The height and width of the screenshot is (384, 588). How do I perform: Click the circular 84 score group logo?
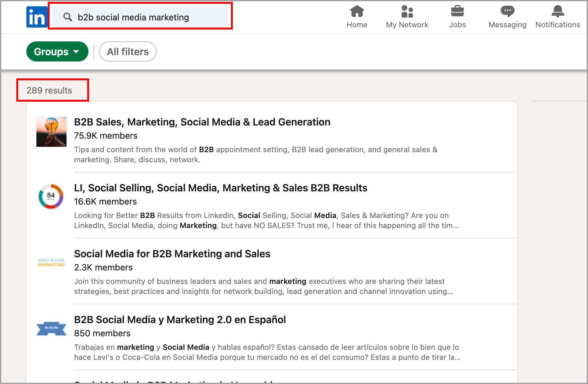tap(51, 196)
